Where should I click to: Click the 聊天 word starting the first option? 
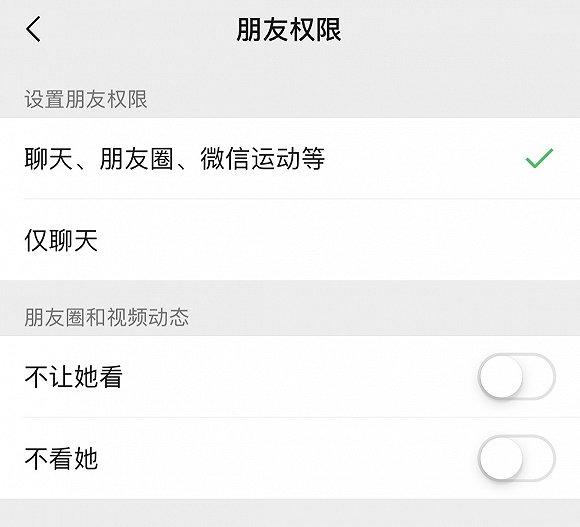click(48, 159)
